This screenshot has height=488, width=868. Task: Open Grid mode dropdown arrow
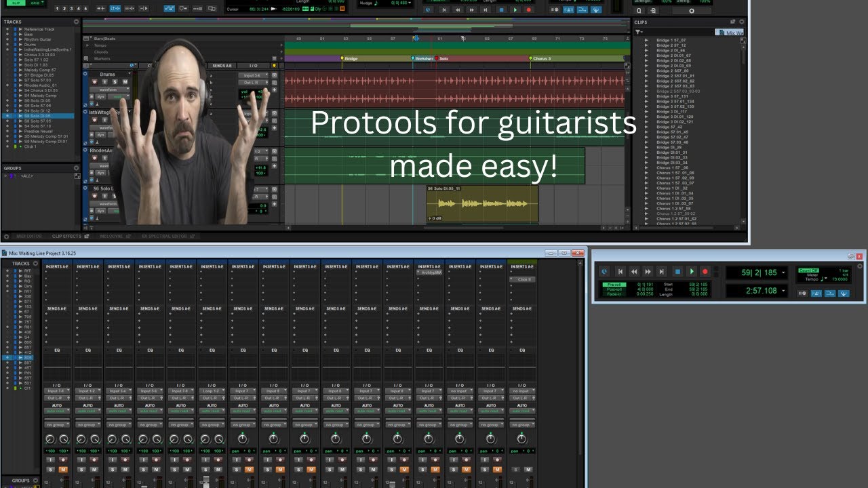point(43,3)
